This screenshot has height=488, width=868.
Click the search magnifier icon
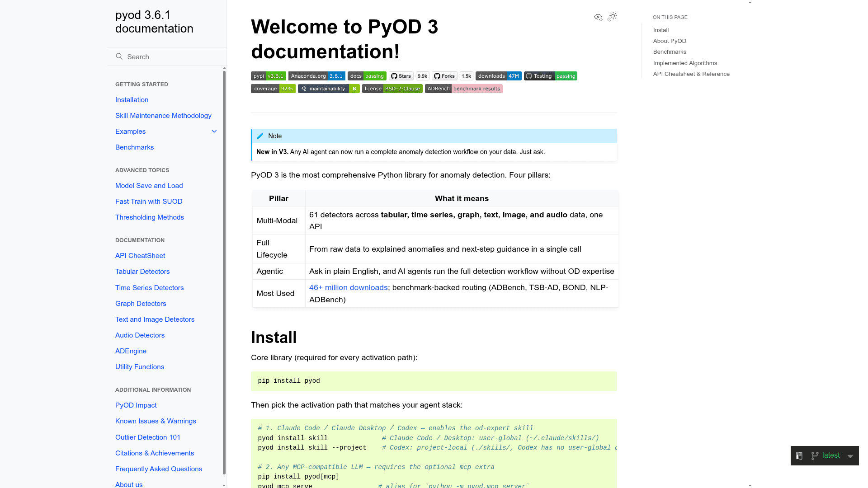(119, 56)
